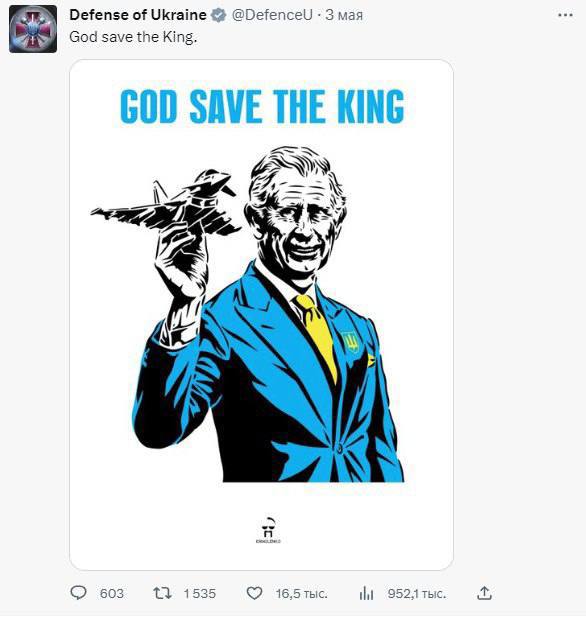
Task: Open view analytics via the bar chart icon
Action: pyautogui.click(x=366, y=593)
